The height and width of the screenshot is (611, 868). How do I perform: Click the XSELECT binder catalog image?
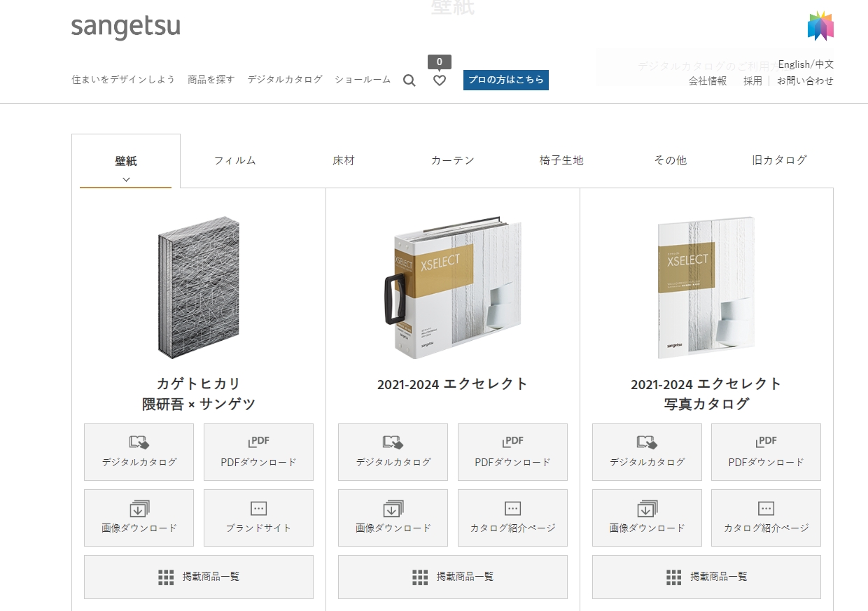453,287
